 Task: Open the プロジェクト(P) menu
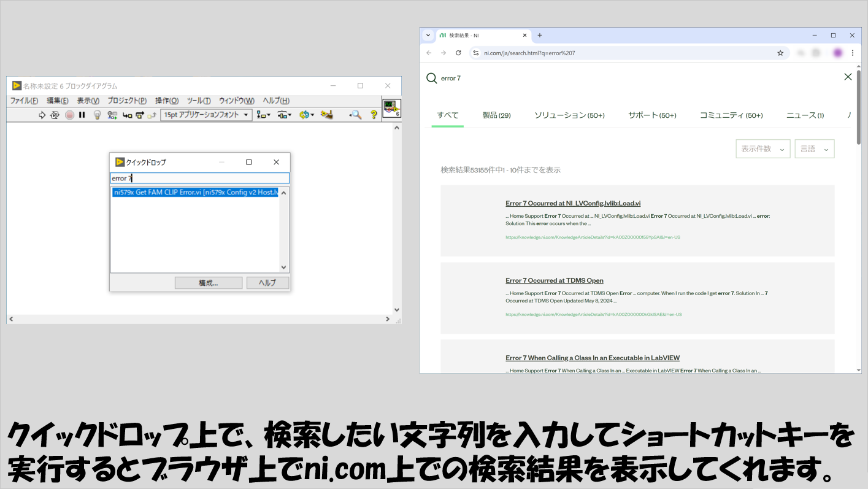click(x=127, y=101)
